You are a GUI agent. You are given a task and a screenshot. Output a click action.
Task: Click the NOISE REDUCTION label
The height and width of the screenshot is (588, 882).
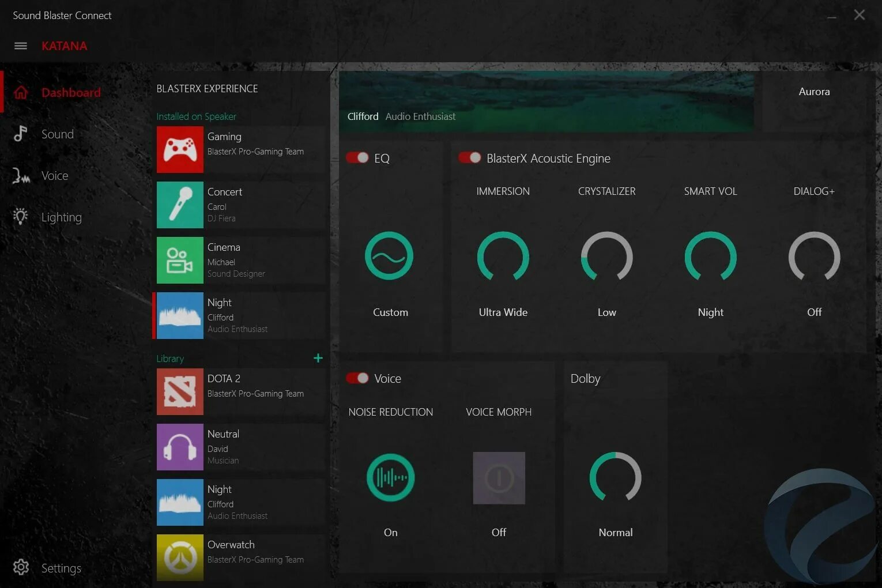(391, 412)
